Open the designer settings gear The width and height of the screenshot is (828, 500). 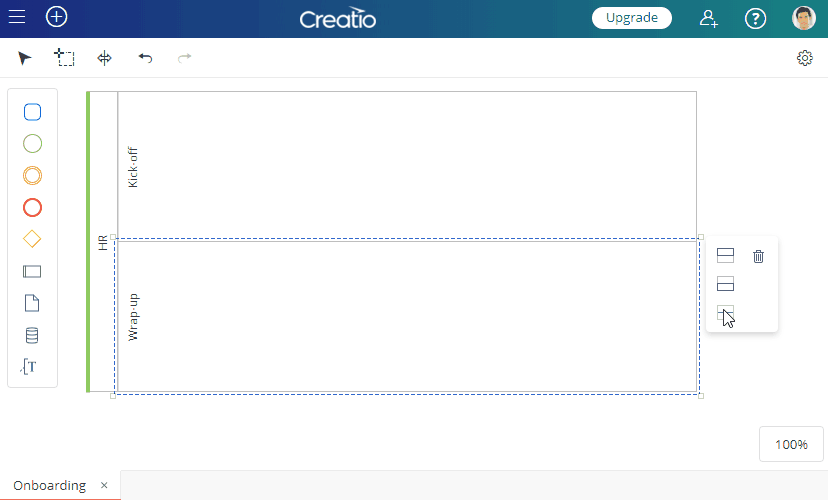coord(805,58)
